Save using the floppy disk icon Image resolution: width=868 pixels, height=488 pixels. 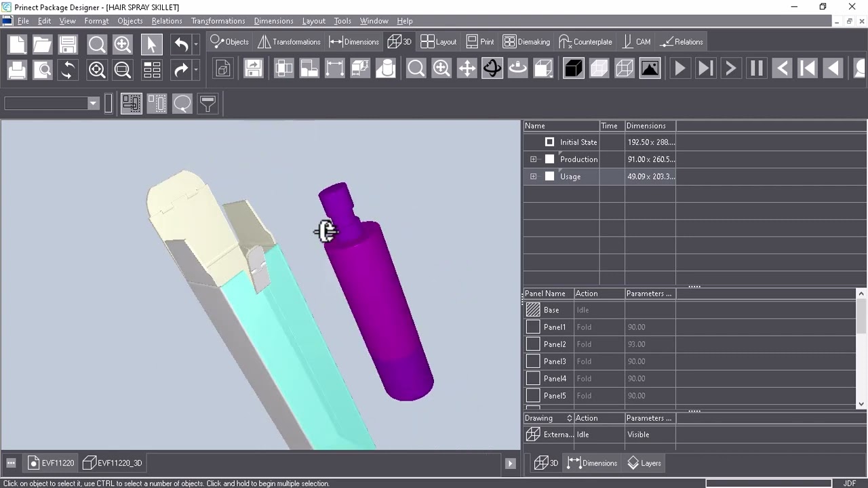click(x=68, y=45)
